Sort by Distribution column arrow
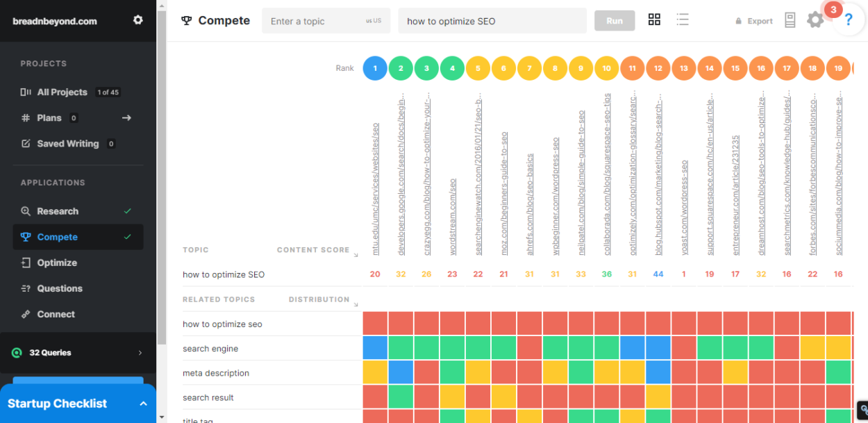Viewport: 868px width, 423px height. pyautogui.click(x=356, y=304)
